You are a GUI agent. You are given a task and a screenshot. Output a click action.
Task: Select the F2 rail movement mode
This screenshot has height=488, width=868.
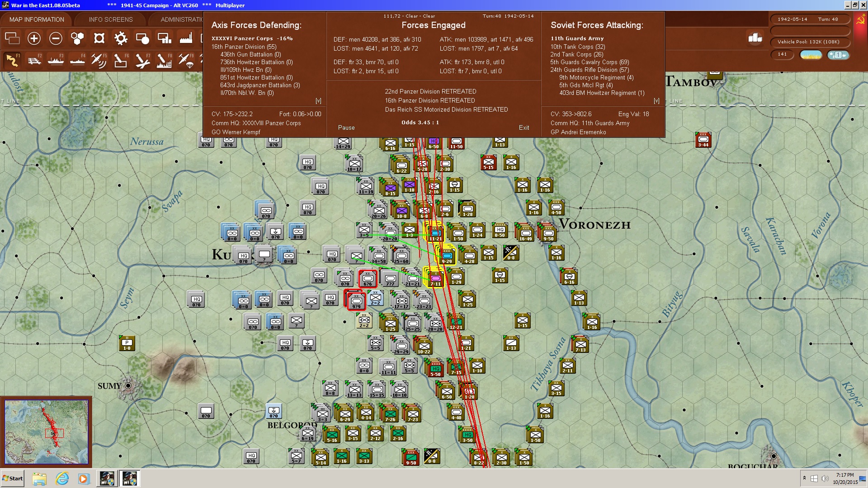pyautogui.click(x=34, y=60)
